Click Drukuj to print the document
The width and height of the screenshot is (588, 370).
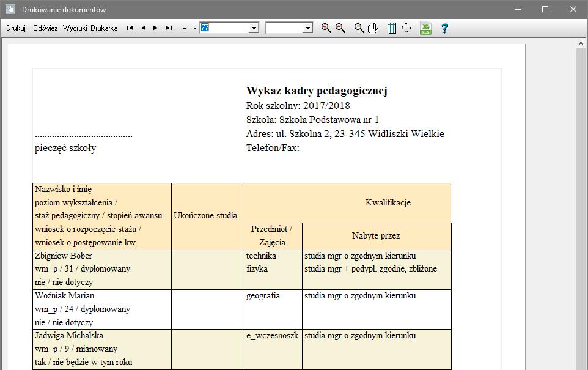coord(16,28)
